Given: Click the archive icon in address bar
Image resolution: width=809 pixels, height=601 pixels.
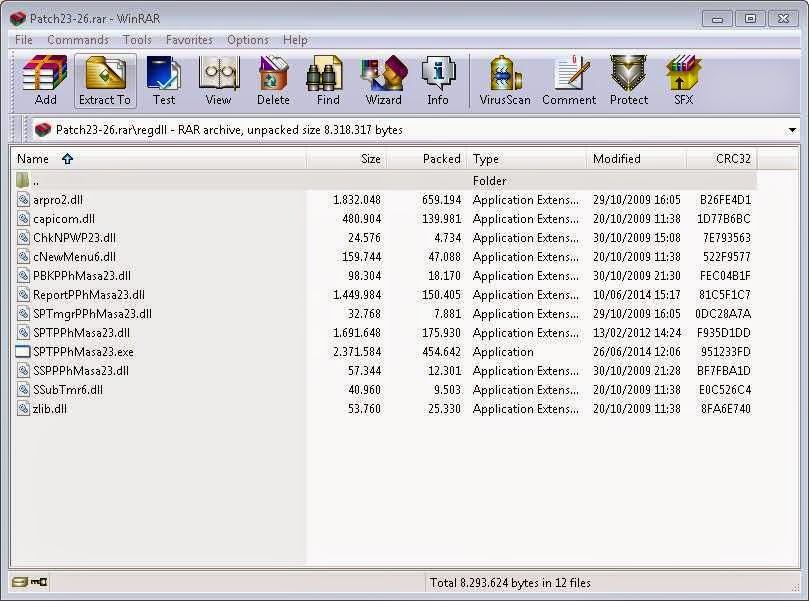Looking at the screenshot, I should point(43,129).
